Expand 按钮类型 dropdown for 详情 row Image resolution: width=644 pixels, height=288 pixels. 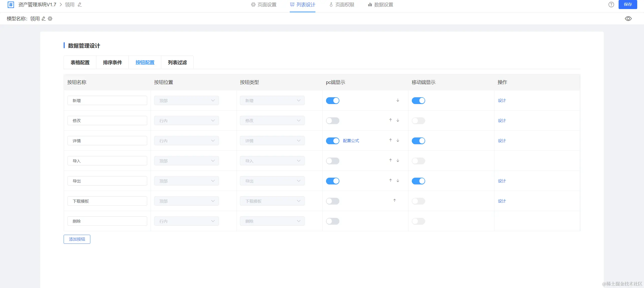pos(272,141)
